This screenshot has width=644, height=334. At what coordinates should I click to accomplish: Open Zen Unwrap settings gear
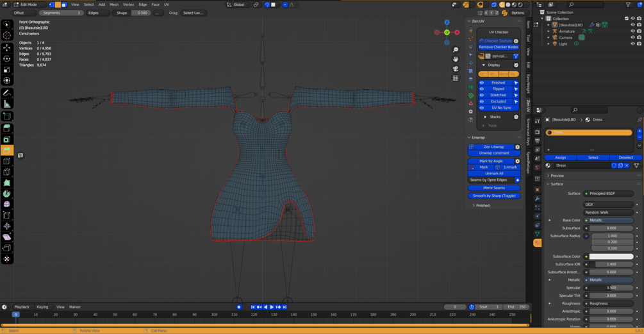tap(517, 147)
